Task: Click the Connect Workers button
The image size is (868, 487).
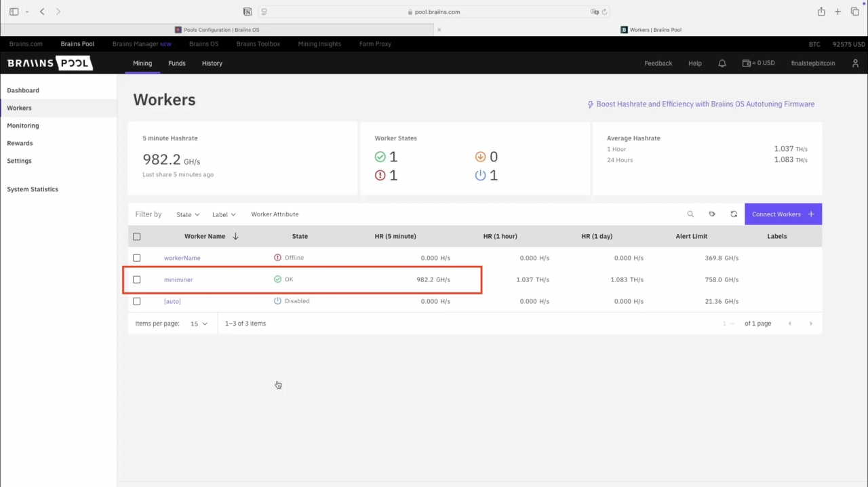Action: click(783, 214)
